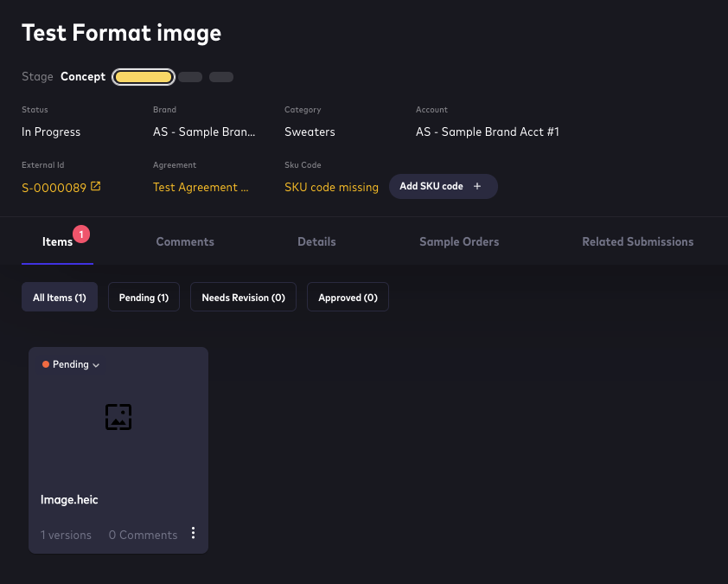This screenshot has width=728, height=584.
Task: Click the Sweaters category value
Action: click(x=310, y=132)
